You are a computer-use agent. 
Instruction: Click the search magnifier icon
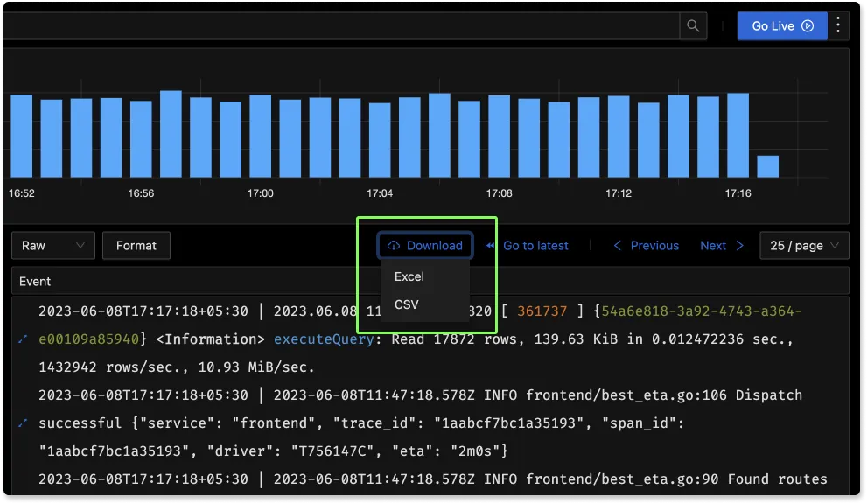pos(693,26)
